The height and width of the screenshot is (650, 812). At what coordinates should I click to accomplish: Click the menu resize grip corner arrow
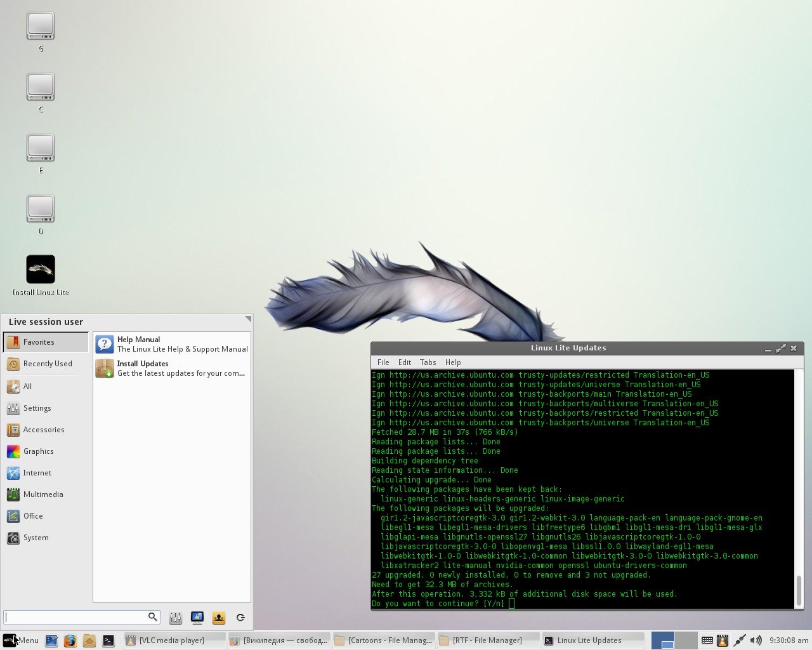248,319
